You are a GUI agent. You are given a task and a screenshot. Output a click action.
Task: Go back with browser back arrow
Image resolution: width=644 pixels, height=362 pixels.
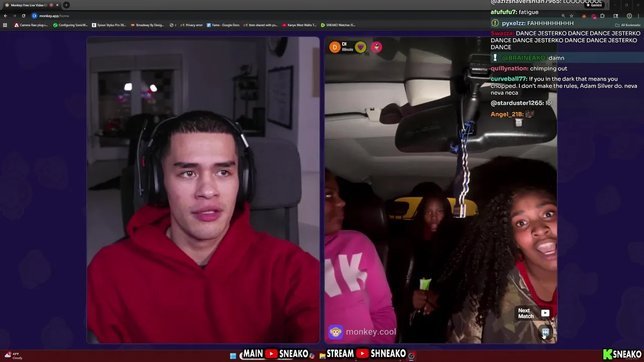6,16
